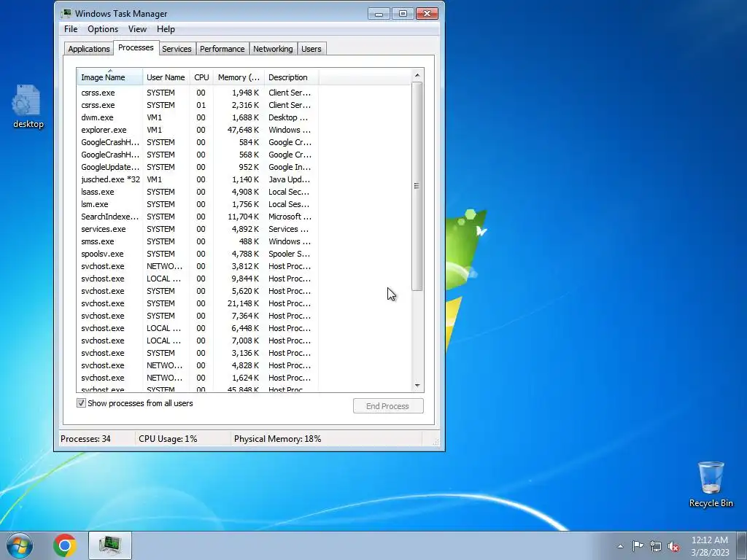Screen dimensions: 747x560
Task: Switch to the Services tab
Action: point(177,49)
